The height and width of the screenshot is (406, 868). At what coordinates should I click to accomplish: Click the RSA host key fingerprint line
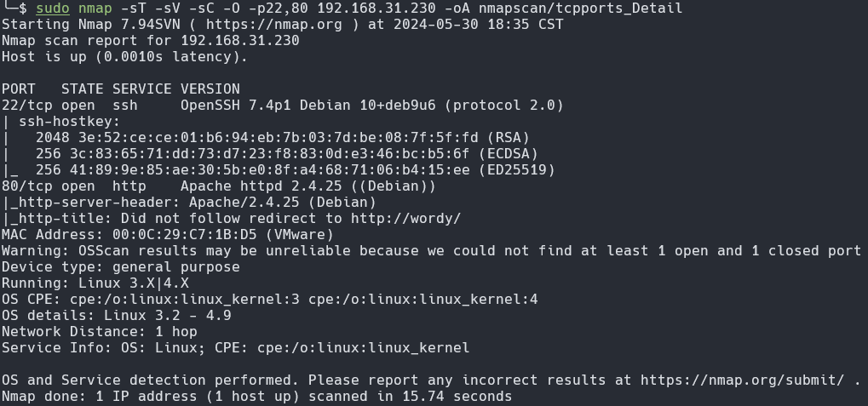[282, 138]
